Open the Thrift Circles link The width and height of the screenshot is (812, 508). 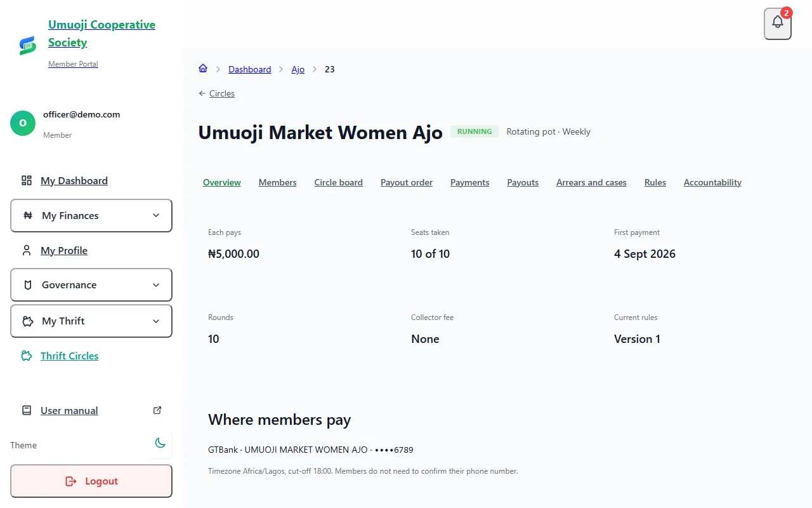[70, 356]
